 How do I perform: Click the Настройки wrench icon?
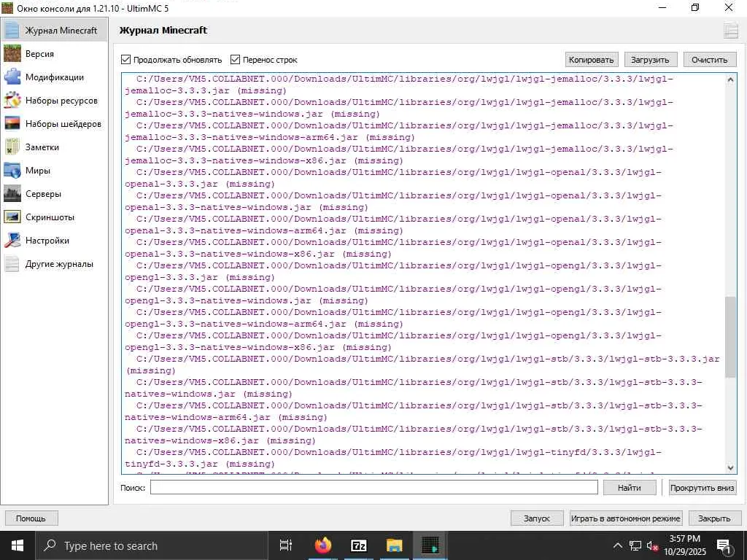(12, 241)
